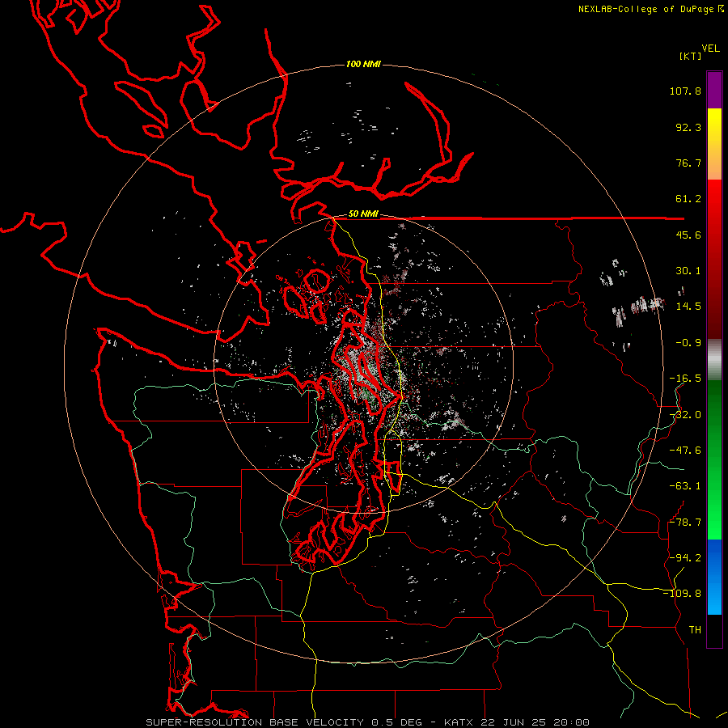This screenshot has width=728, height=728.
Task: Click the 50 NMI range ring label
Action: coord(363,214)
